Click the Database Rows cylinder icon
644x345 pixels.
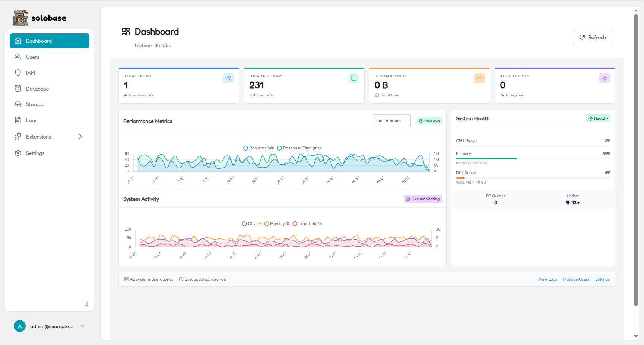click(x=354, y=78)
